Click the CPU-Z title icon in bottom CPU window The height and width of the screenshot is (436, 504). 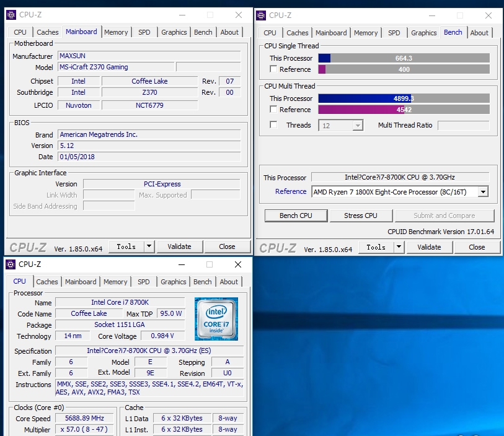click(x=11, y=264)
